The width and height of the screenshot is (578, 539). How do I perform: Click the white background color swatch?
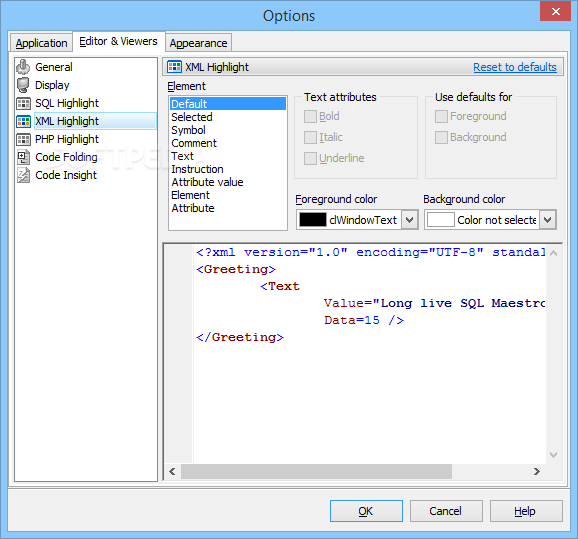tap(441, 220)
